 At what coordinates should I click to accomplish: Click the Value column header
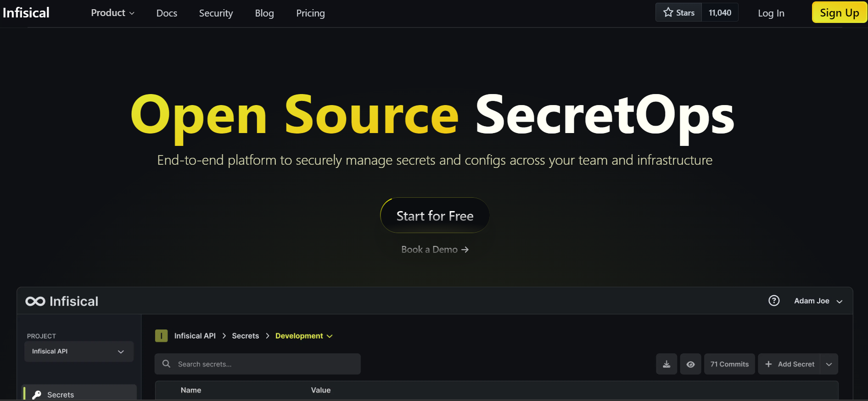point(321,390)
